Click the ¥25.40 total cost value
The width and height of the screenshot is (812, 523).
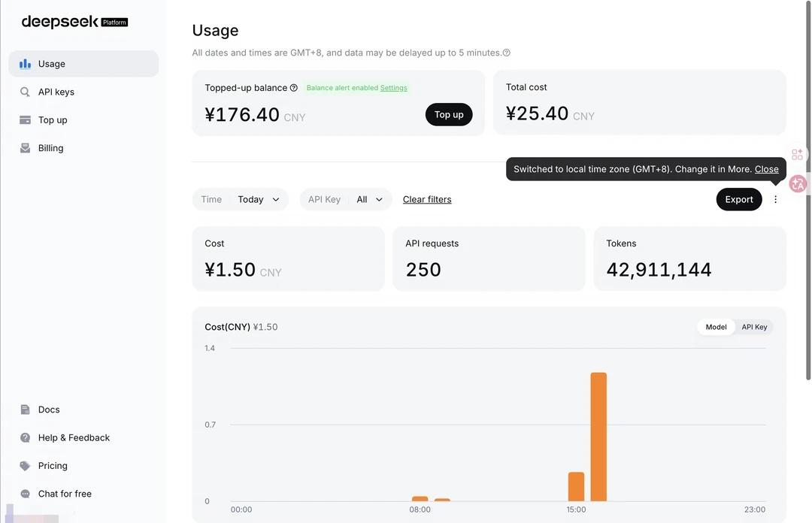(x=537, y=113)
